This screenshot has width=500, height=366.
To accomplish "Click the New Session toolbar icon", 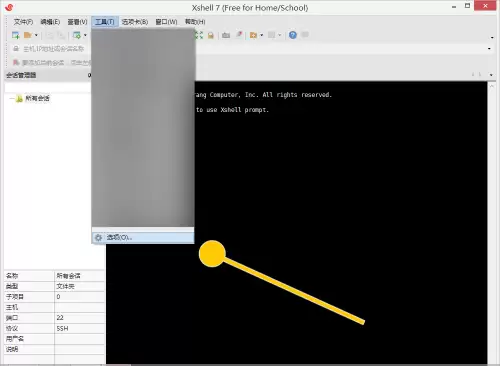I will (15, 35).
